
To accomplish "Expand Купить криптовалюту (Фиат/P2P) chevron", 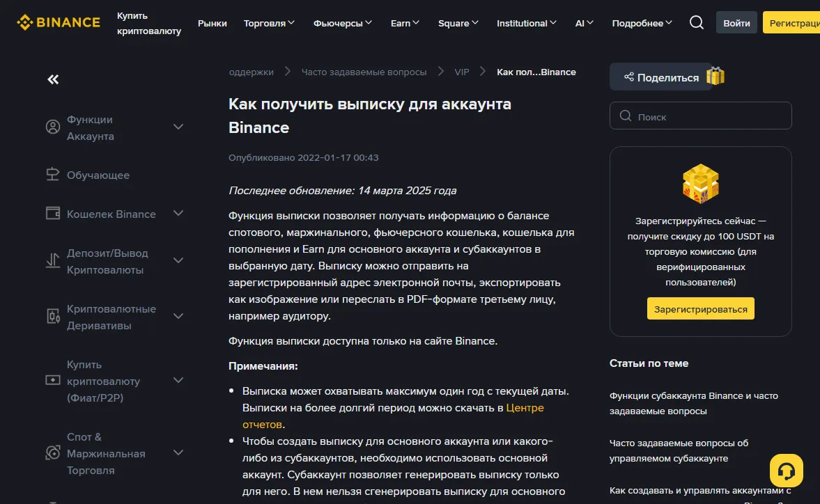I will 178,380.
